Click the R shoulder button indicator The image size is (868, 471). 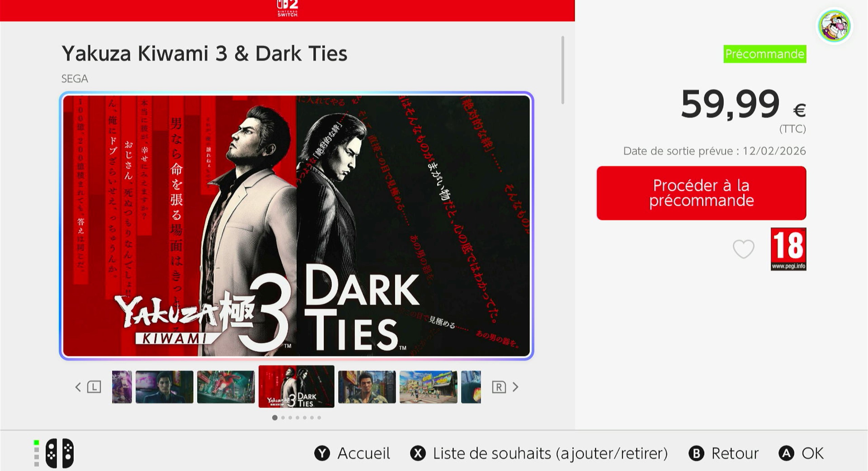[499, 387]
